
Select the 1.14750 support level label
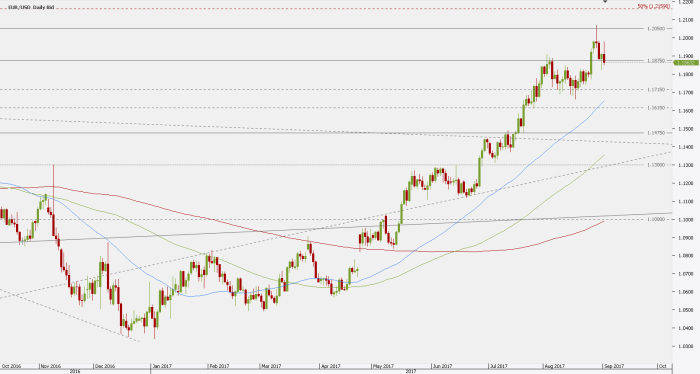pos(656,133)
